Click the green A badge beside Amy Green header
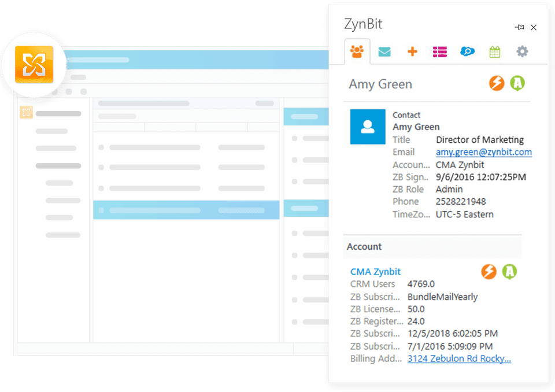555x392 pixels. (x=517, y=84)
